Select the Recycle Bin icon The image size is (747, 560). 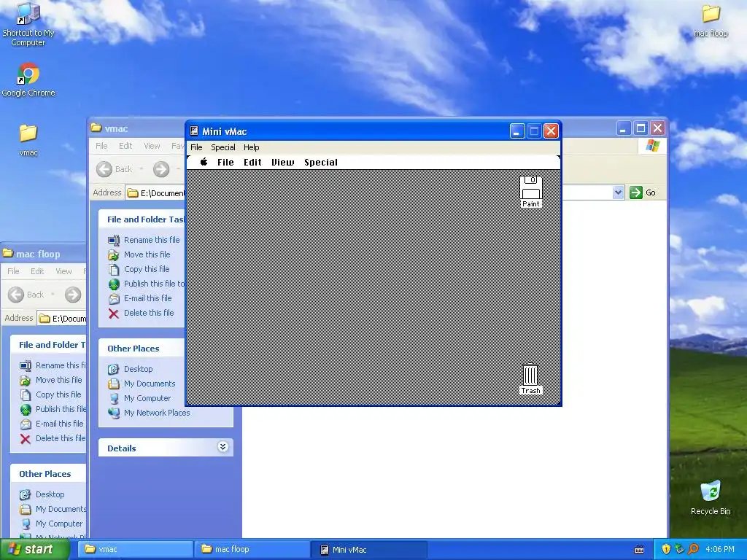711,497
